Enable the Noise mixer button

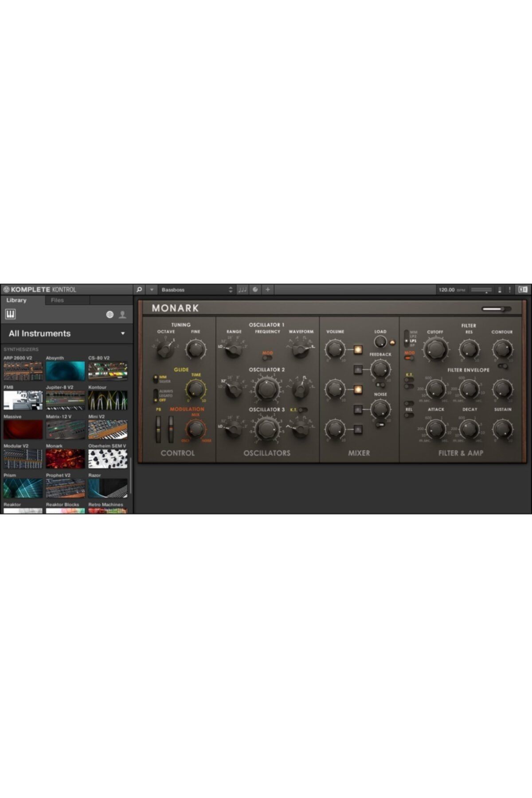pyautogui.click(x=358, y=409)
